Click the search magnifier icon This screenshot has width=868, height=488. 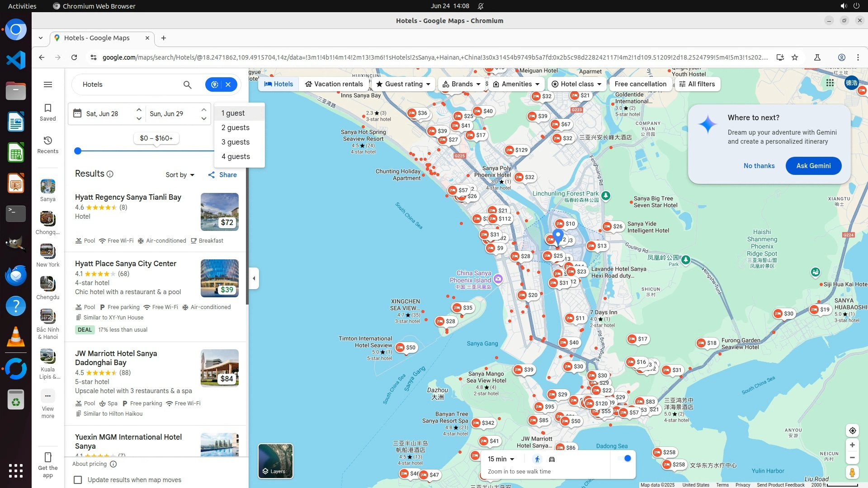click(187, 84)
